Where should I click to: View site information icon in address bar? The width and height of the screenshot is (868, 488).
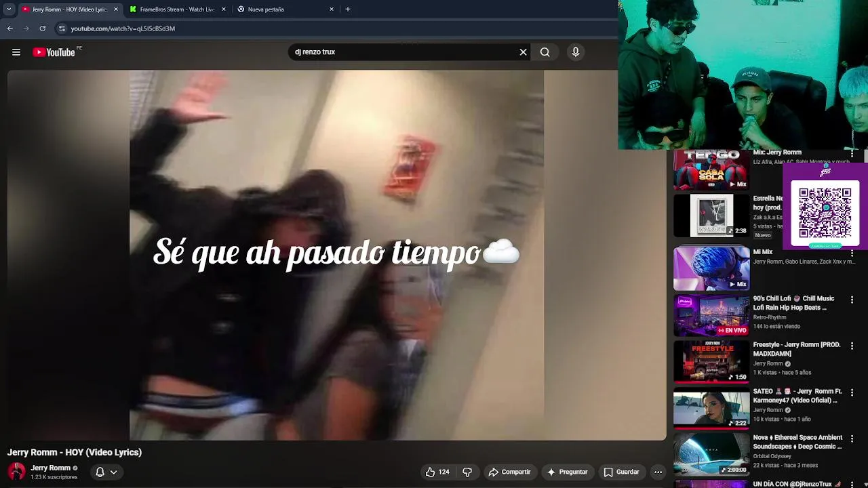(x=62, y=28)
